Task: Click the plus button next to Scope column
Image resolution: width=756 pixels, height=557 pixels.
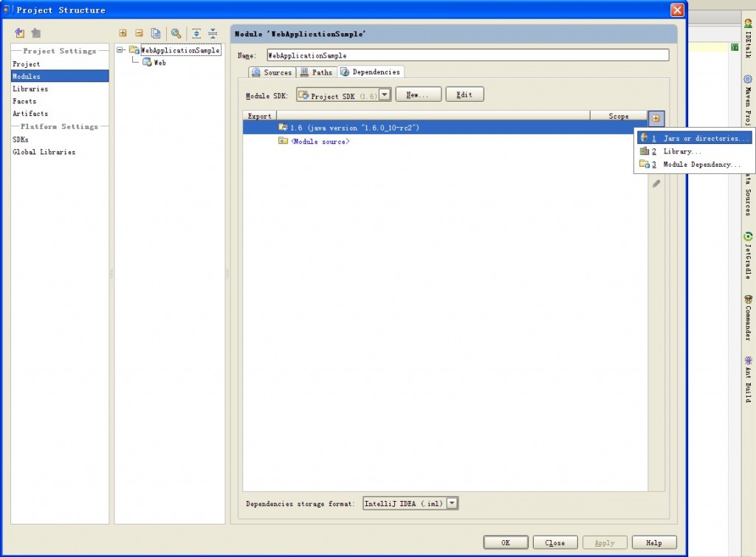Action: (x=656, y=118)
